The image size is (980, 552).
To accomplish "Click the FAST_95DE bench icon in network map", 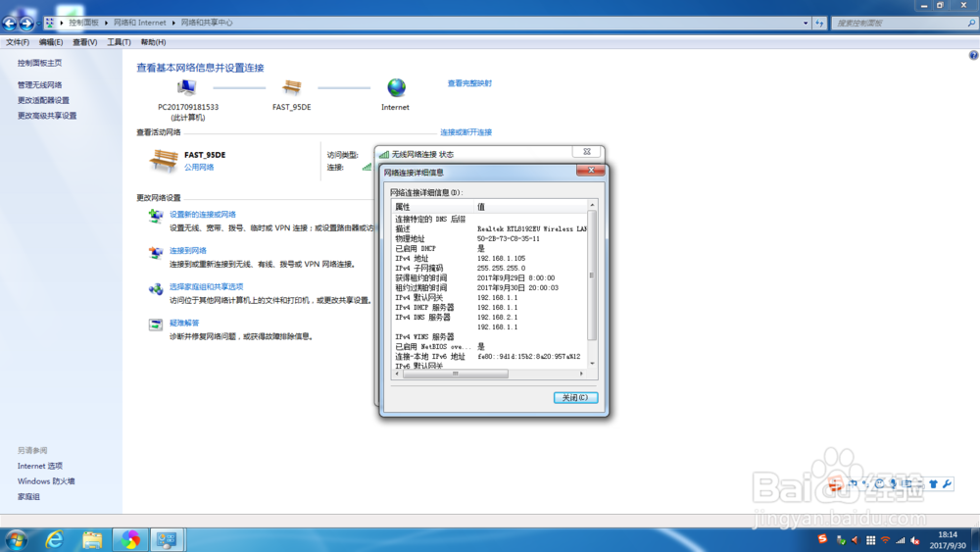I will click(291, 87).
